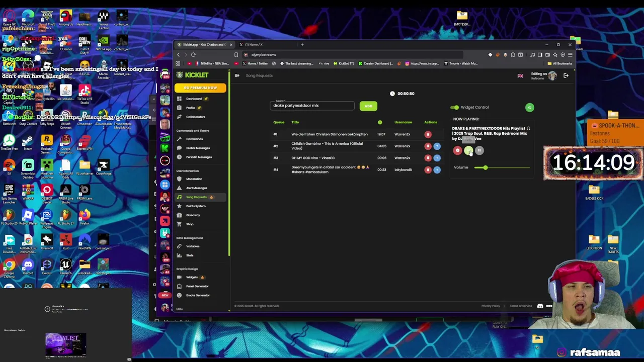This screenshot has height=362, width=644.
Task: Open the Profile page in sidebar
Action: point(191,108)
